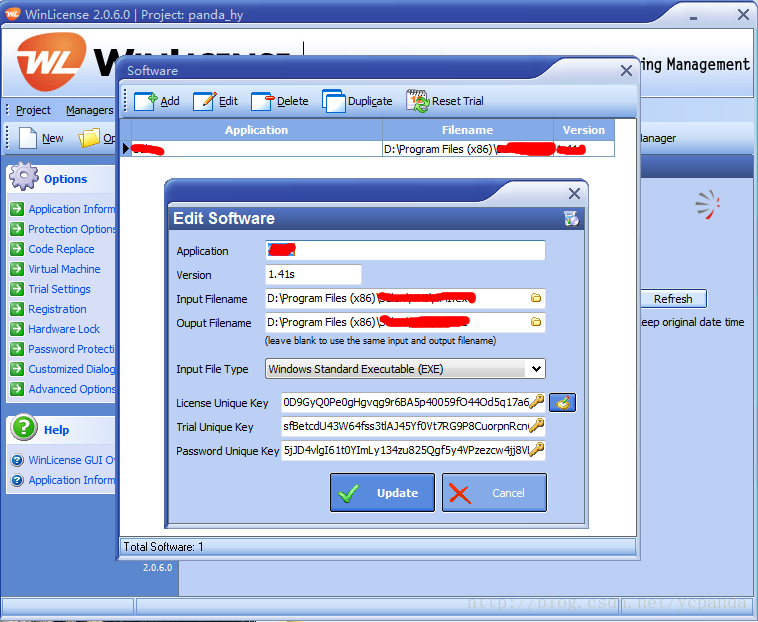Click key icon in Password Unique Key field
Screen dimensions: 758x622
coord(537,450)
